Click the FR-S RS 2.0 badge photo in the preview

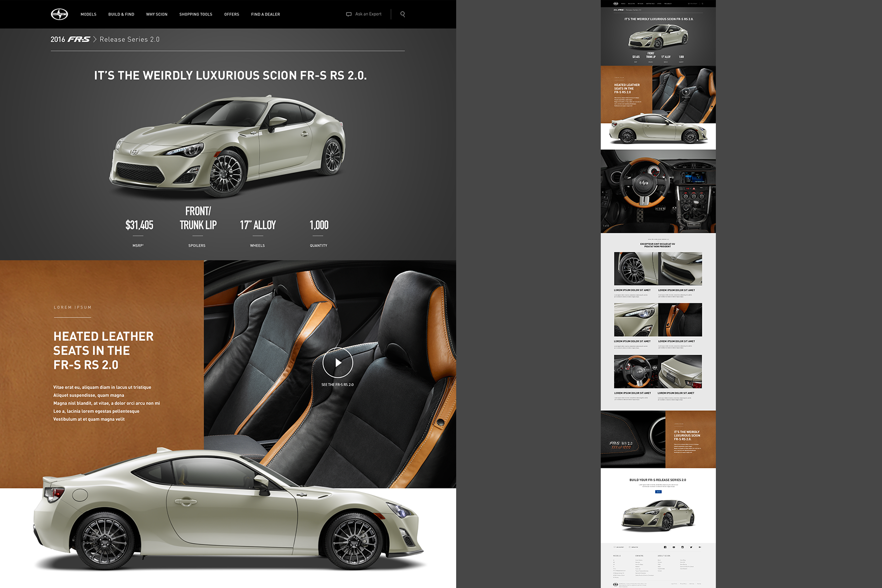pos(633,439)
